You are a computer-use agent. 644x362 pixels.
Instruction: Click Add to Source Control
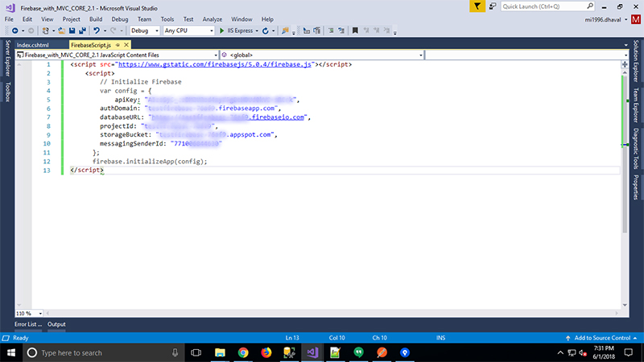(x=602, y=337)
